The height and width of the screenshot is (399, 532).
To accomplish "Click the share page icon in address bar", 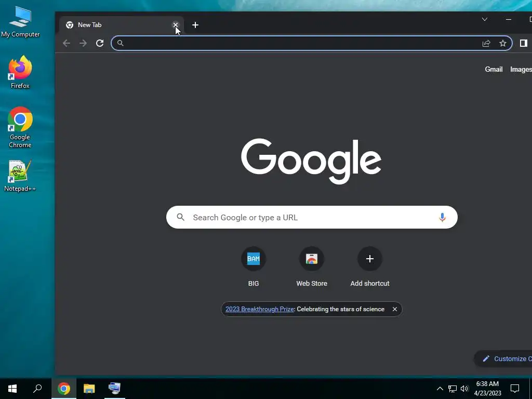I will coord(486,43).
